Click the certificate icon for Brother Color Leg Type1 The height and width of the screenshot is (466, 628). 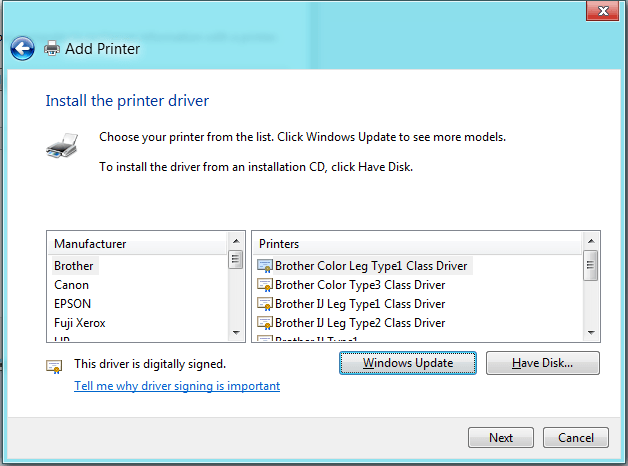265,266
